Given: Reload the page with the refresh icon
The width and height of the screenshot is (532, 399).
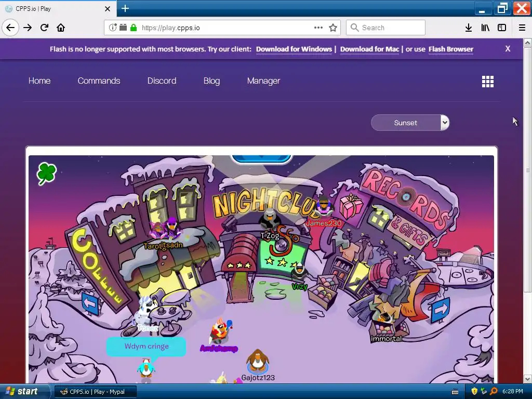Looking at the screenshot, I should [44, 28].
